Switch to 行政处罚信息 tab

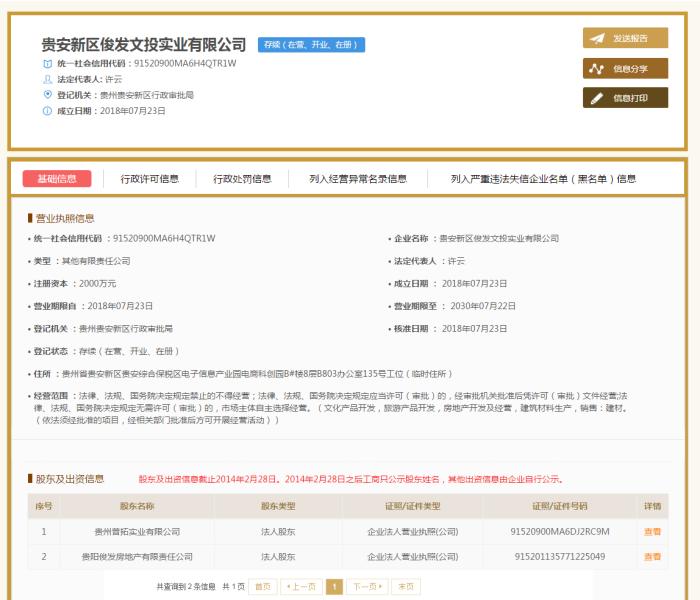click(x=242, y=179)
